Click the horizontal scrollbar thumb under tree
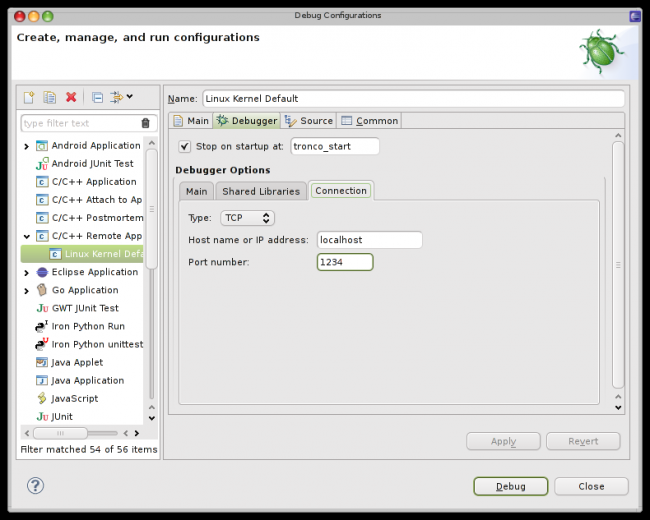 click(61, 433)
